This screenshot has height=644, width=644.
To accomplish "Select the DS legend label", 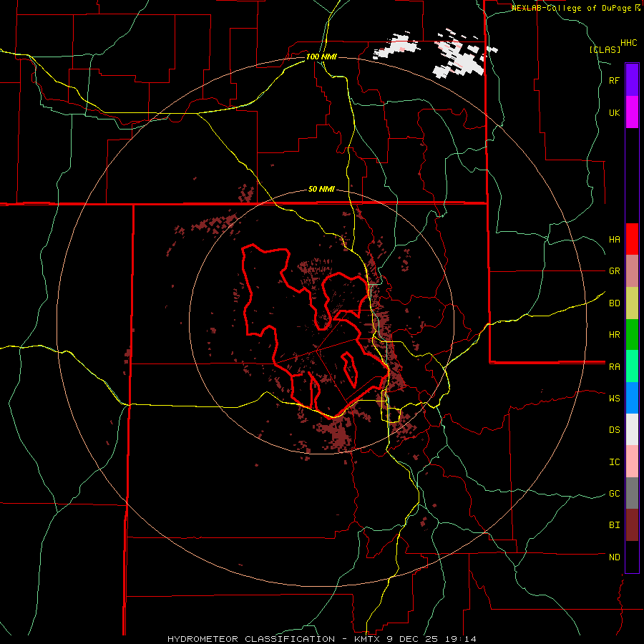I will [614, 430].
